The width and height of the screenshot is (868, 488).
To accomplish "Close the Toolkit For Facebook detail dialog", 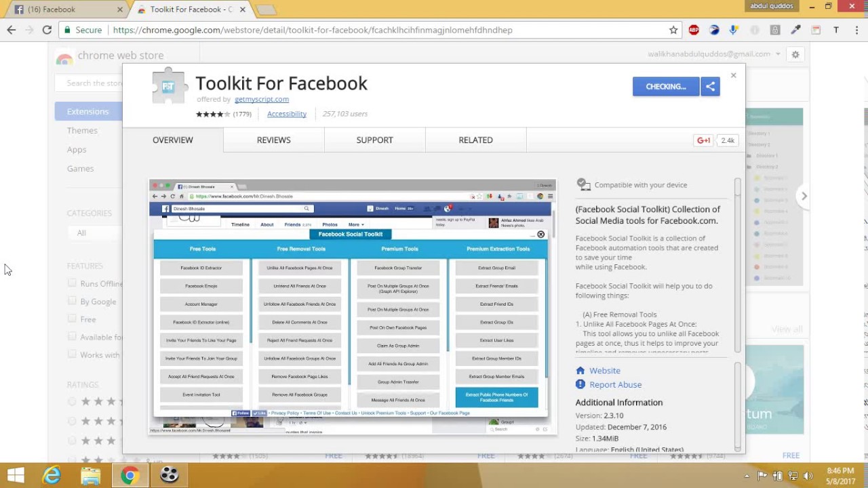I will pyautogui.click(x=733, y=75).
